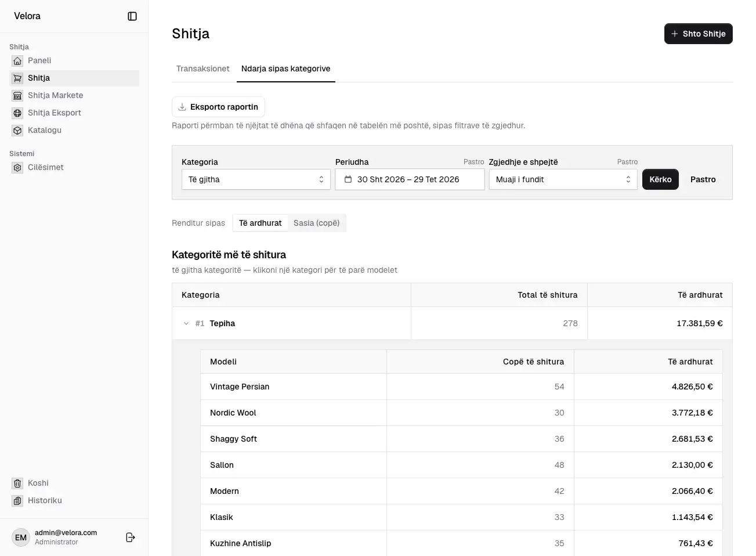
Task: Click the Shto Shitje button
Action: (x=699, y=34)
